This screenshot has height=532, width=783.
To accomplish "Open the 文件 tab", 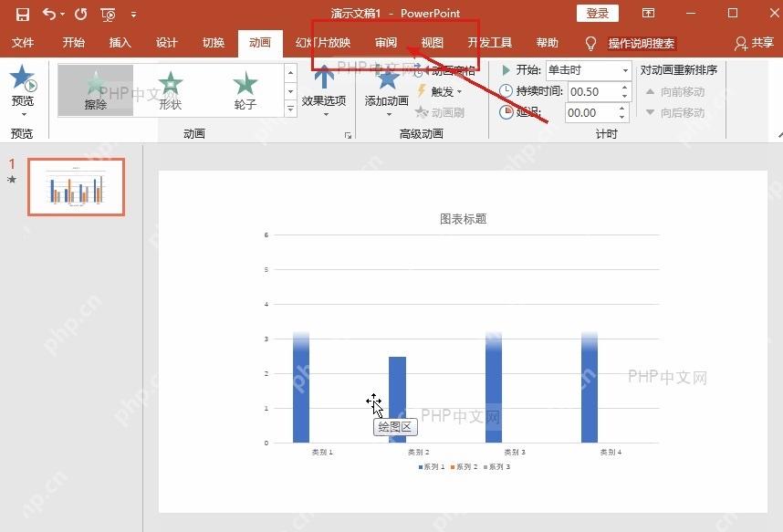I will click(23, 43).
